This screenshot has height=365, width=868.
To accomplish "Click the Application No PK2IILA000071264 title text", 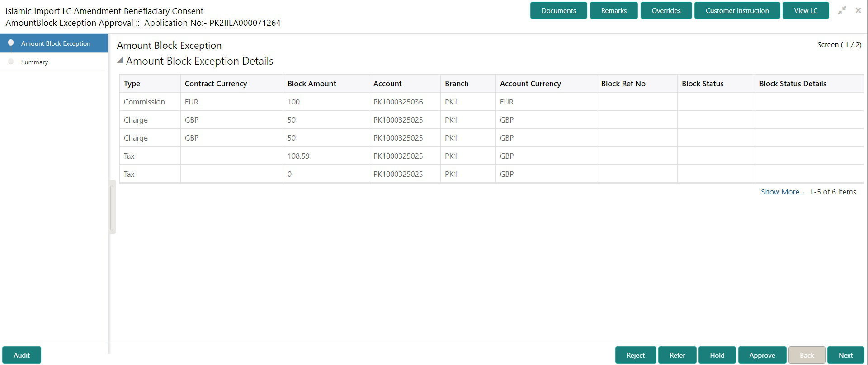I will point(212,23).
